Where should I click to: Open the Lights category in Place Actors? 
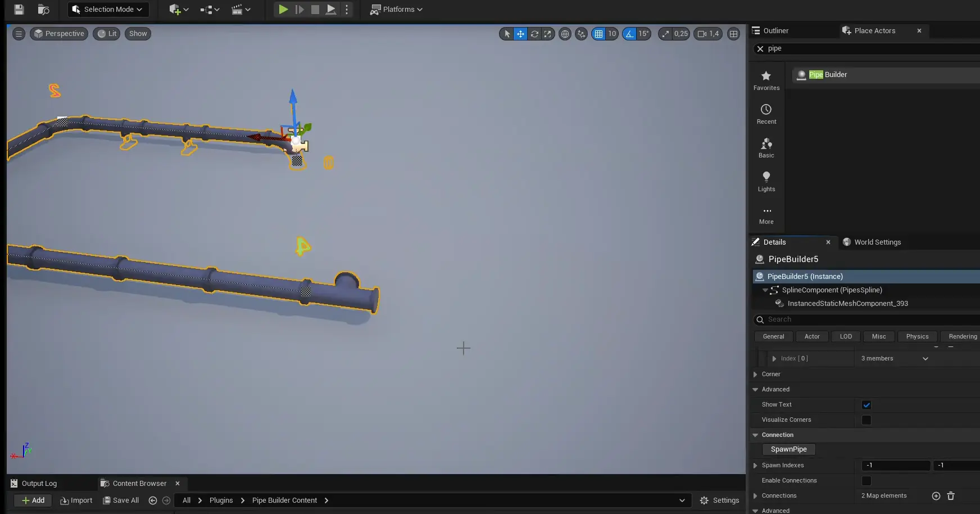[x=766, y=181]
